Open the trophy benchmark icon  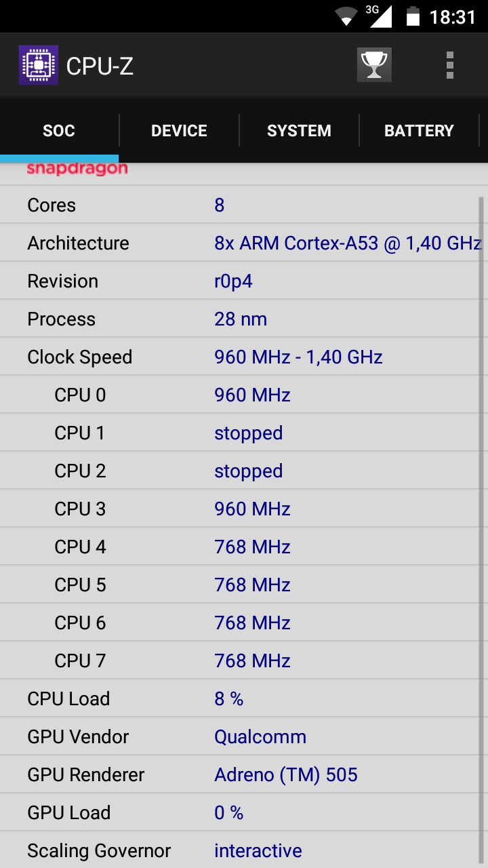[374, 65]
